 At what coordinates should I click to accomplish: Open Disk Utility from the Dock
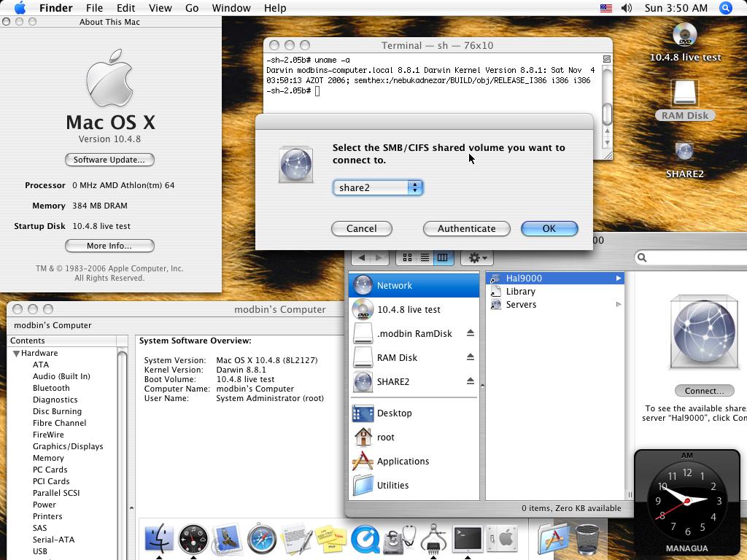click(x=399, y=539)
